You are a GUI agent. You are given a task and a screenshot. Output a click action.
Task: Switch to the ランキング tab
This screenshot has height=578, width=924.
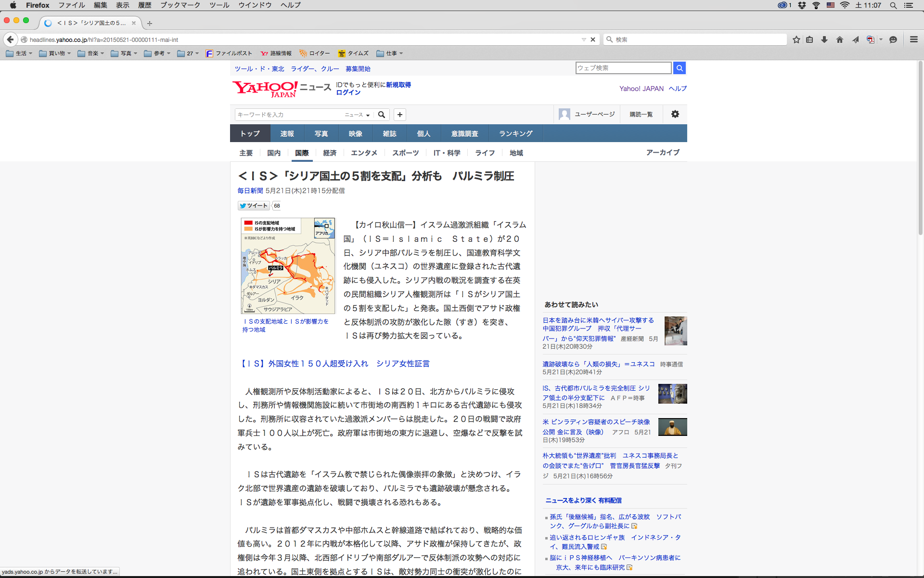pos(515,133)
